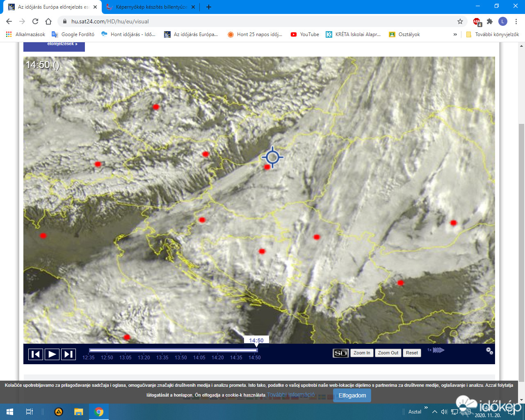Reset the map view

coord(412,353)
